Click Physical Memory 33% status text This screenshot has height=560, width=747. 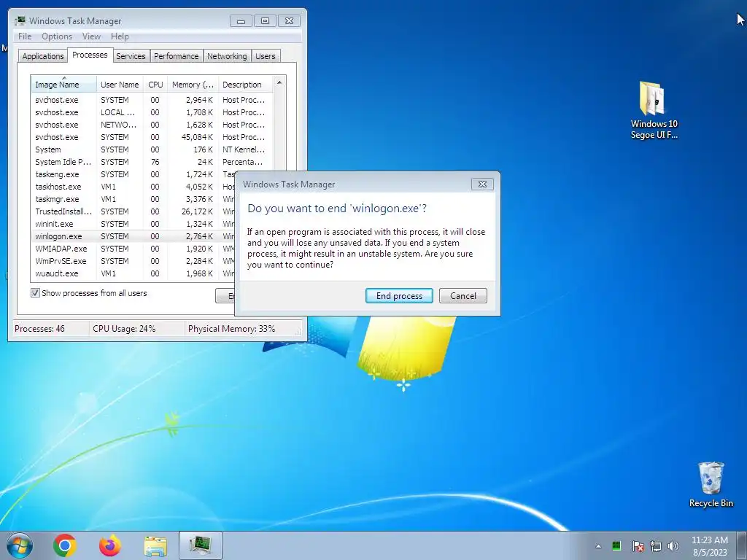point(231,329)
